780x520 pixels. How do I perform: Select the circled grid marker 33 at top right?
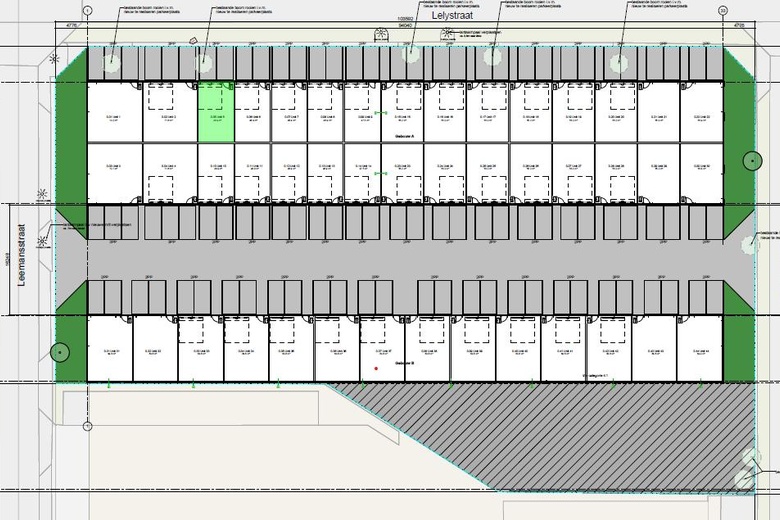pos(723,10)
